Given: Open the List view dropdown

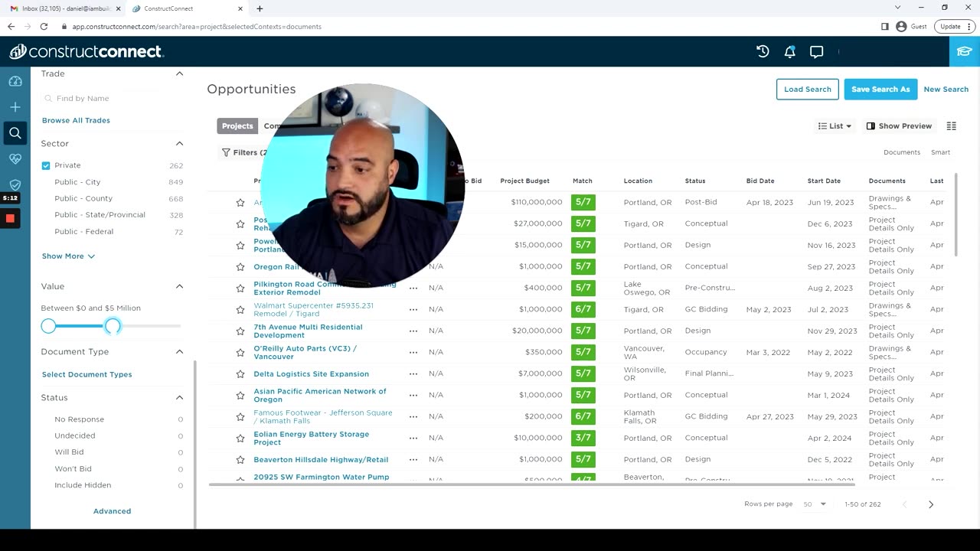Looking at the screenshot, I should [835, 126].
